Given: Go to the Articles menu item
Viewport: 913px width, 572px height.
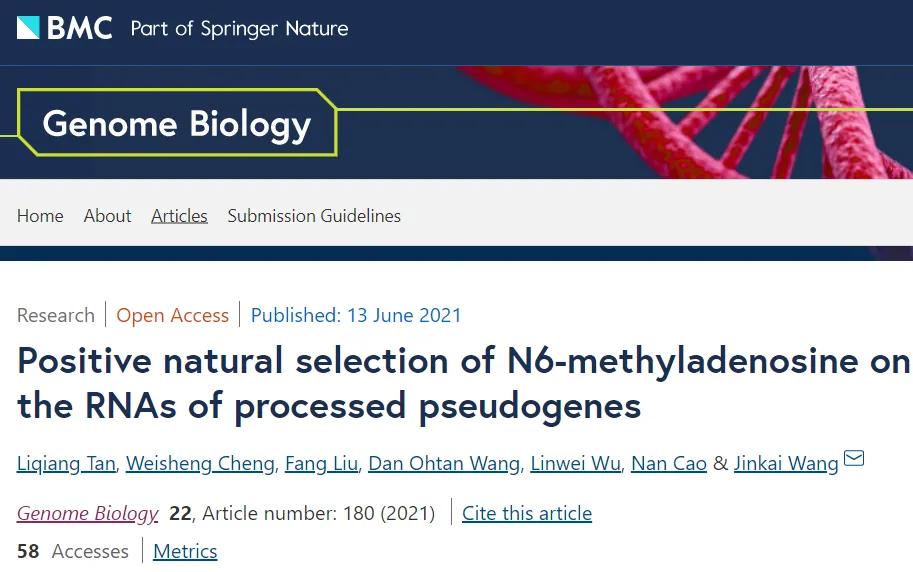Looking at the screenshot, I should [x=179, y=216].
